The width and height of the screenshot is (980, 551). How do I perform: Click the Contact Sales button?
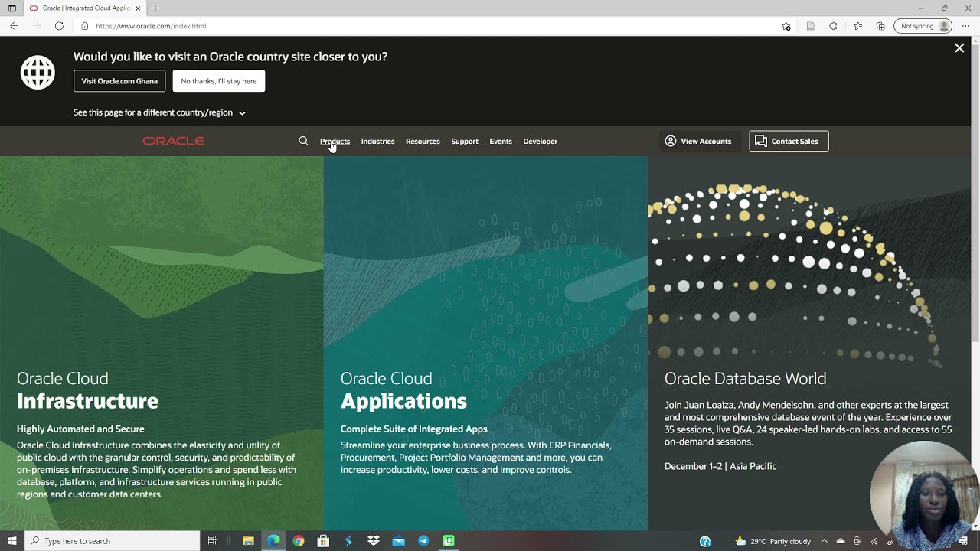click(x=789, y=141)
